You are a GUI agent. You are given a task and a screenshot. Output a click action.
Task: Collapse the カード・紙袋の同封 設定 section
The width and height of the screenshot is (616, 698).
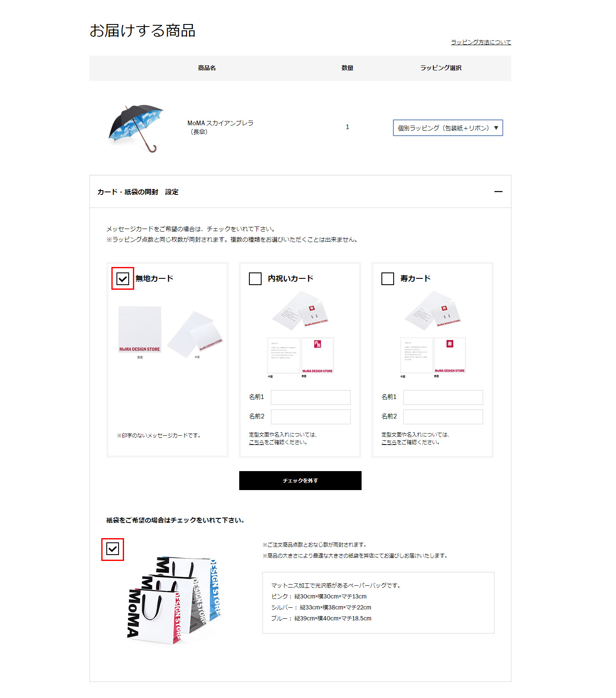[x=498, y=191]
